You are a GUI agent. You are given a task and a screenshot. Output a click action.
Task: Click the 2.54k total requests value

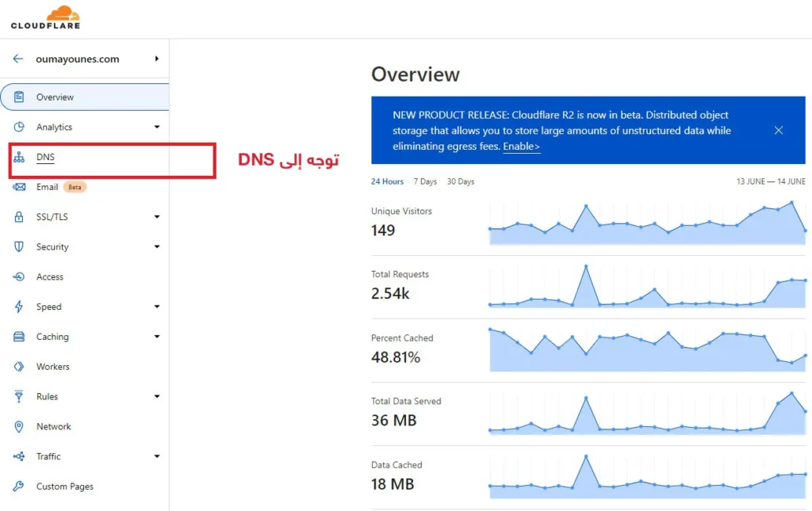(390, 294)
